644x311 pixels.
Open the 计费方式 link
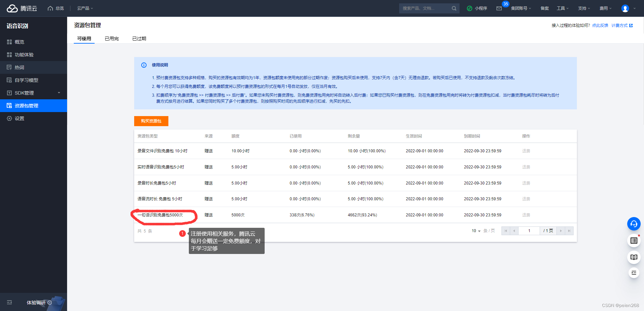(620, 25)
